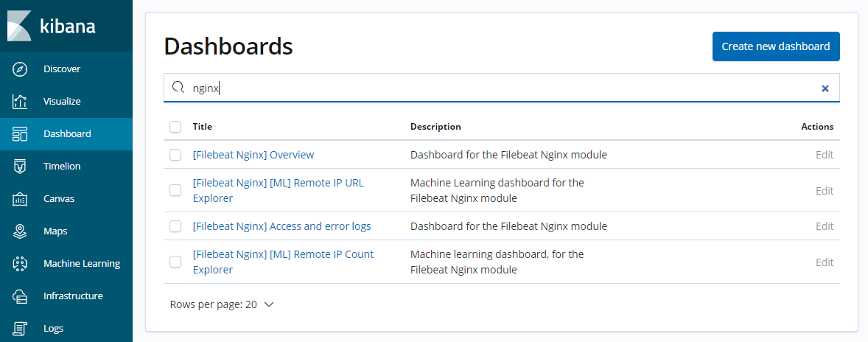Focus the dashboard search input field
The image size is (868, 342).
pyautogui.click(x=502, y=88)
